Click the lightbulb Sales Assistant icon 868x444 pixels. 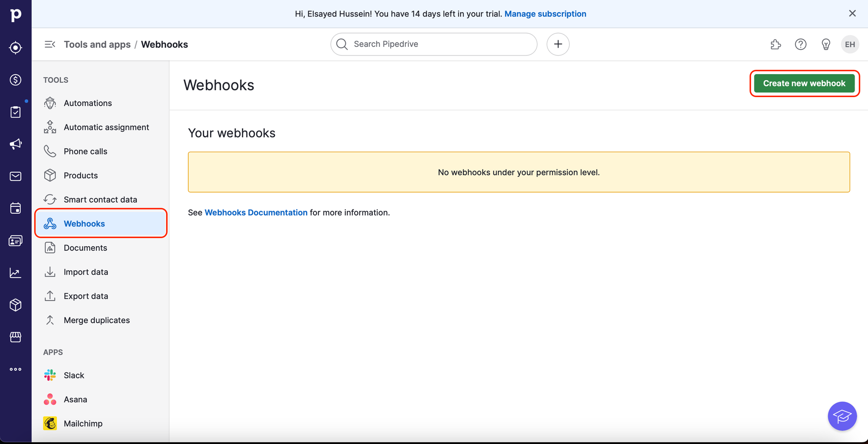(x=825, y=44)
